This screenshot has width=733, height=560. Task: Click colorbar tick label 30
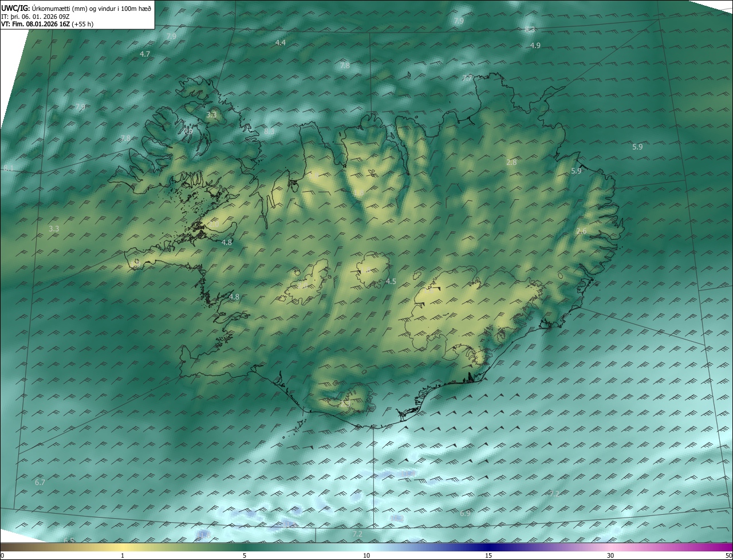click(x=610, y=556)
